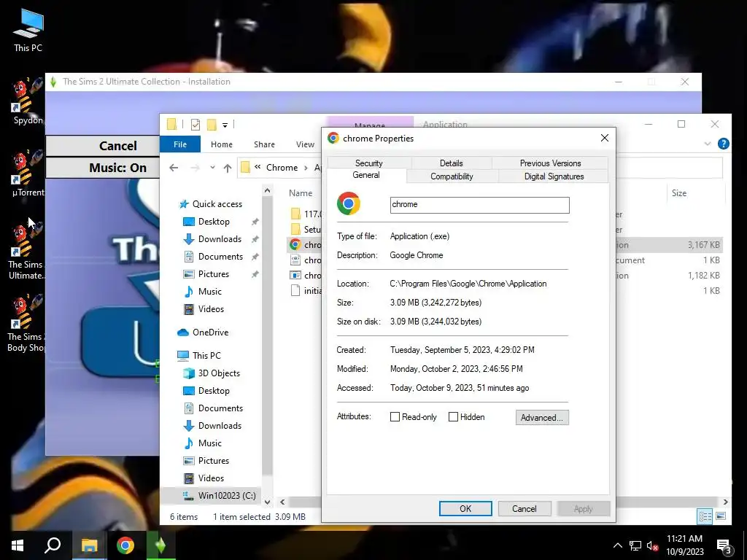747x560 pixels.
Task: Open network status tray icon
Action: pyautogui.click(x=635, y=545)
